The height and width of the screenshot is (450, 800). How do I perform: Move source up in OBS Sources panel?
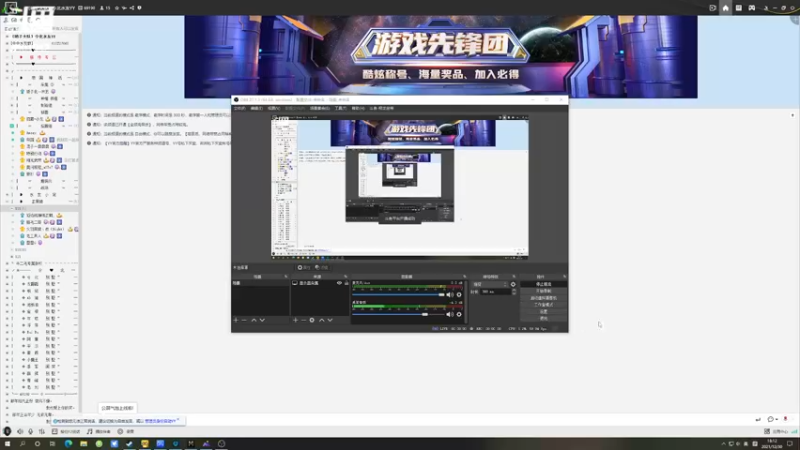point(321,320)
